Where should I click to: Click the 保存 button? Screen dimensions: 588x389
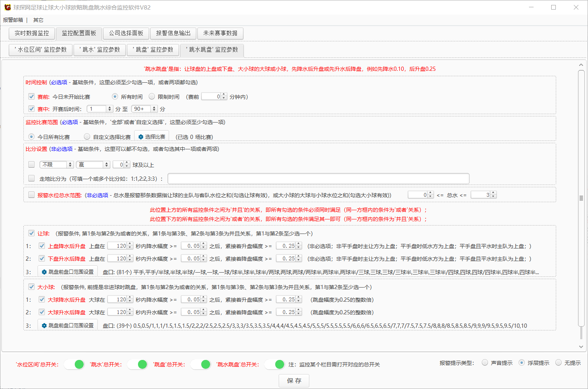pos(294,381)
